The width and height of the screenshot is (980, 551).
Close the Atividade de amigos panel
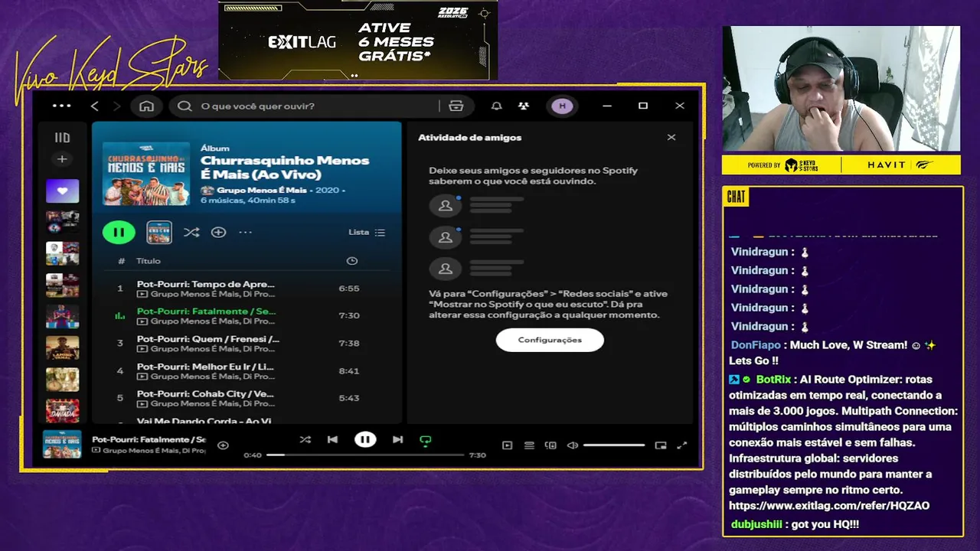(671, 138)
